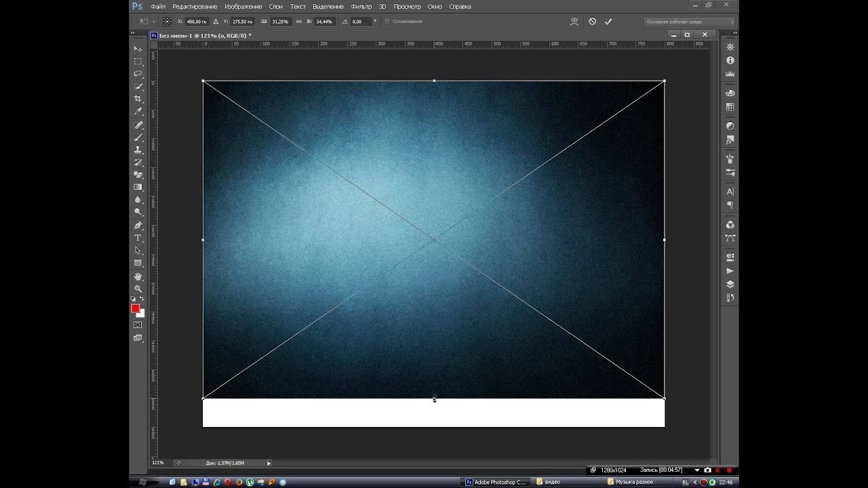Open the Слои menu
This screenshot has height=488, width=868.
[x=275, y=6]
